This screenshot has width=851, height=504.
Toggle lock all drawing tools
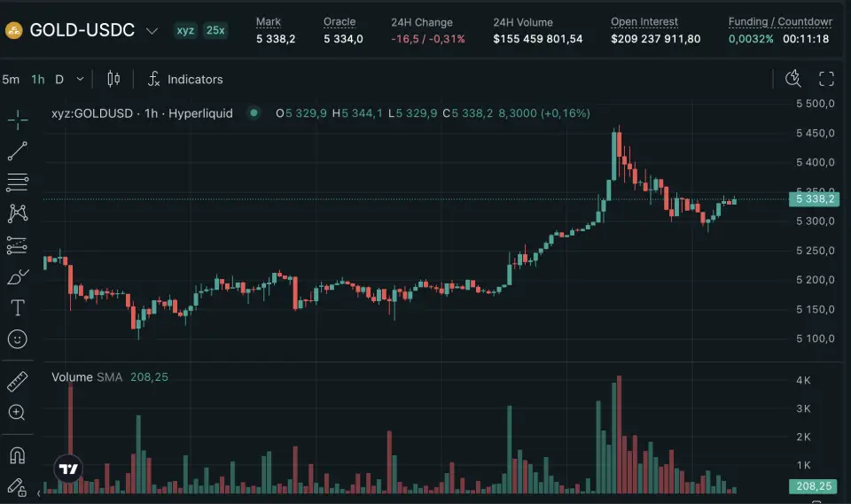point(18,486)
